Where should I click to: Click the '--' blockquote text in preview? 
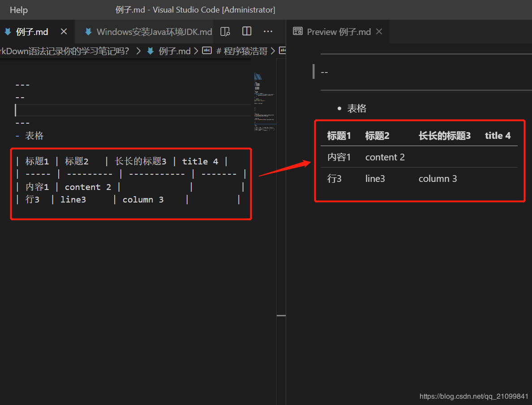click(x=324, y=72)
